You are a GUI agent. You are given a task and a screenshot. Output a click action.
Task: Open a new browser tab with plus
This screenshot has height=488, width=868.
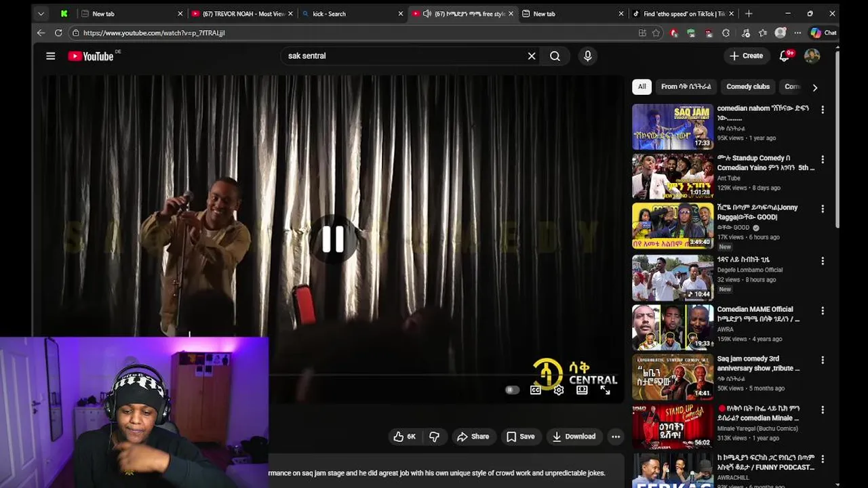[x=749, y=14]
